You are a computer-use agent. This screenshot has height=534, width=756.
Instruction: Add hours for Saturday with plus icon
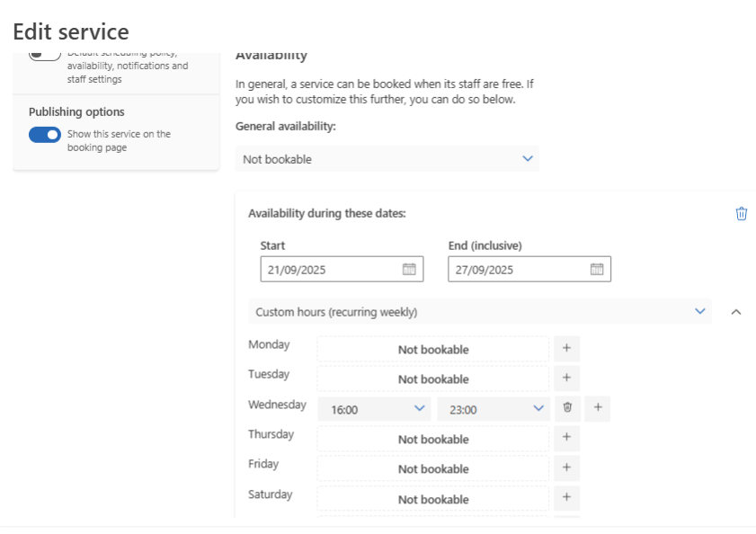pyautogui.click(x=566, y=498)
